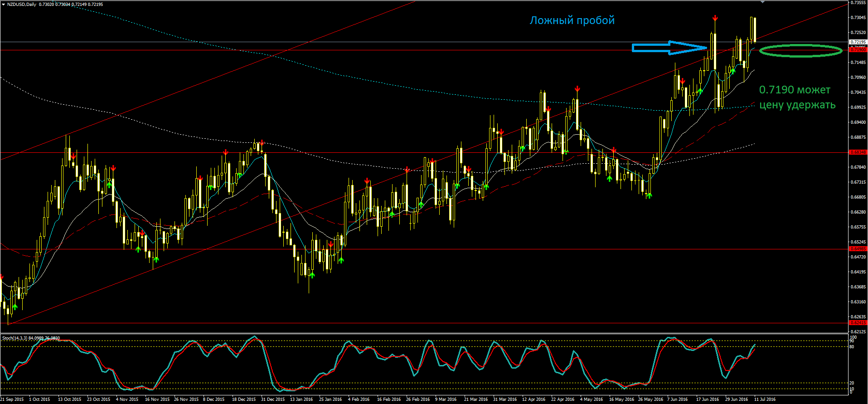The width and height of the screenshot is (868, 404).
Task: Click the white current price label 0.72195
Action: [858, 42]
